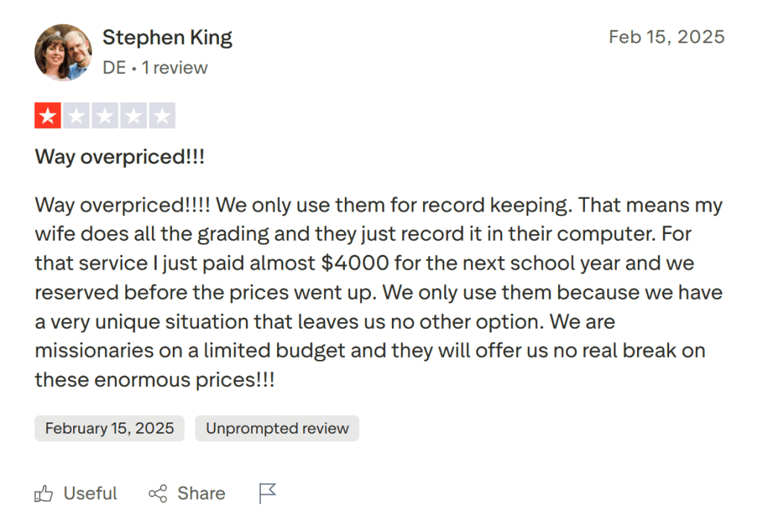
Task: Open the Stephen King reviewer name link
Action: [x=168, y=37]
